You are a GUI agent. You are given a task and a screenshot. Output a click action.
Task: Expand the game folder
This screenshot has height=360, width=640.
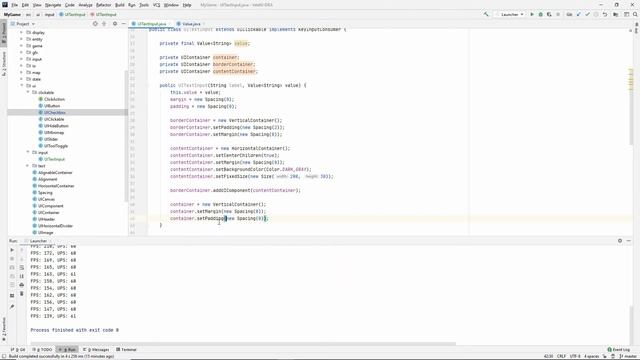pyautogui.click(x=21, y=46)
